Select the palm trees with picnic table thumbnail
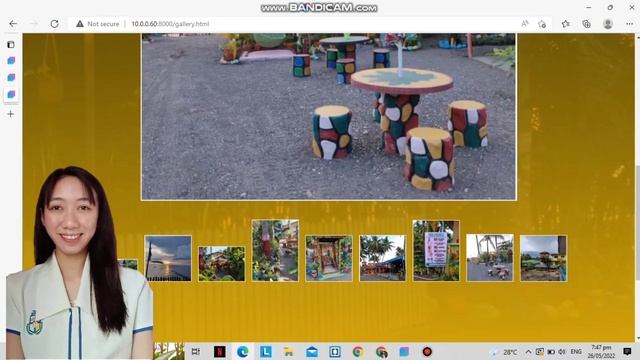Screen dimensions: 640x360 (x=490, y=258)
